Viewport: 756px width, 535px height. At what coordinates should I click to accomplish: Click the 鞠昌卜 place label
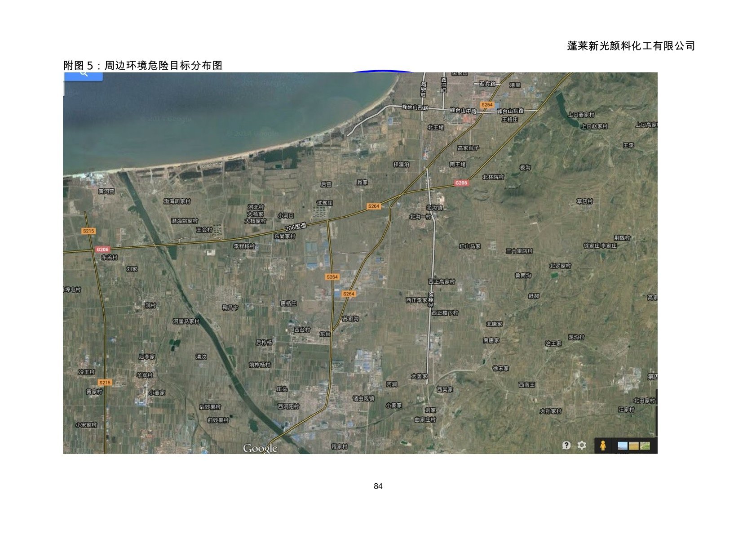point(230,308)
